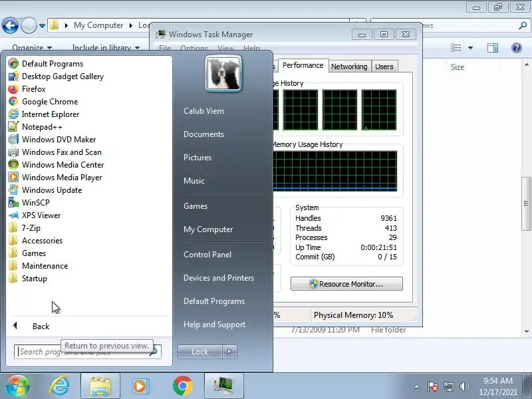Click the Windows Start orb

17,386
